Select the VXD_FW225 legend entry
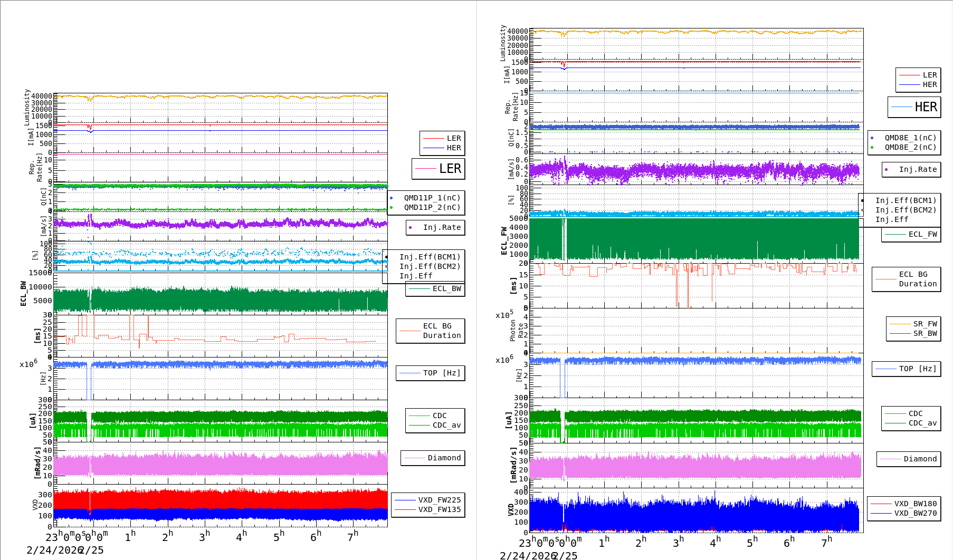Image resolution: width=953 pixels, height=560 pixels. coord(439,500)
